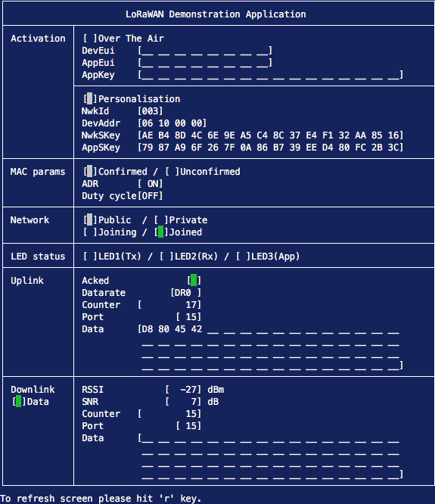Click the green Joined status indicator
Image resolution: width=435 pixels, height=504 pixels.
point(161,232)
